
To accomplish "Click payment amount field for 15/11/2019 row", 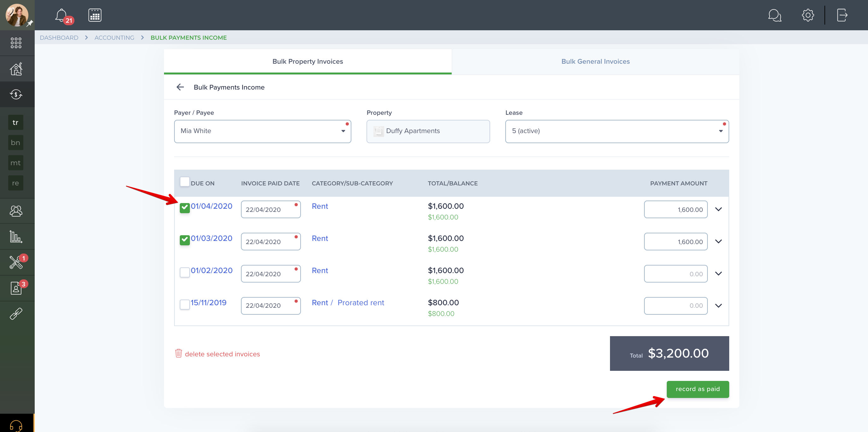I will pyautogui.click(x=676, y=306).
